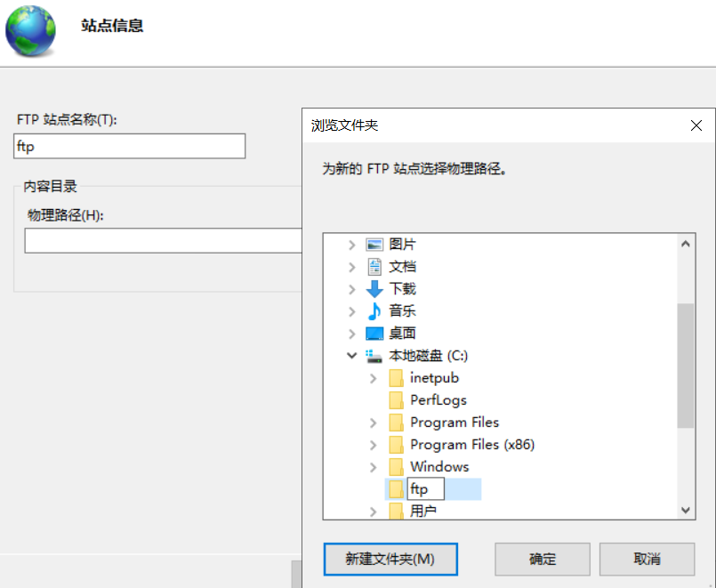The height and width of the screenshot is (588, 716).
Task: Click the Music (音乐) note icon
Action: pos(374,311)
